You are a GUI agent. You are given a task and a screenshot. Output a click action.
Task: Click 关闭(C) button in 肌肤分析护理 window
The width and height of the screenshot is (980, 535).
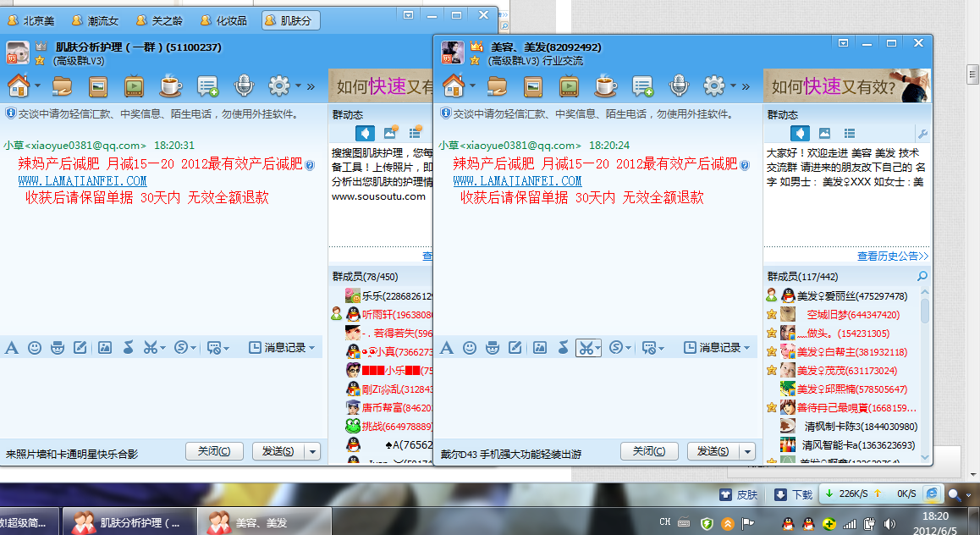click(213, 451)
